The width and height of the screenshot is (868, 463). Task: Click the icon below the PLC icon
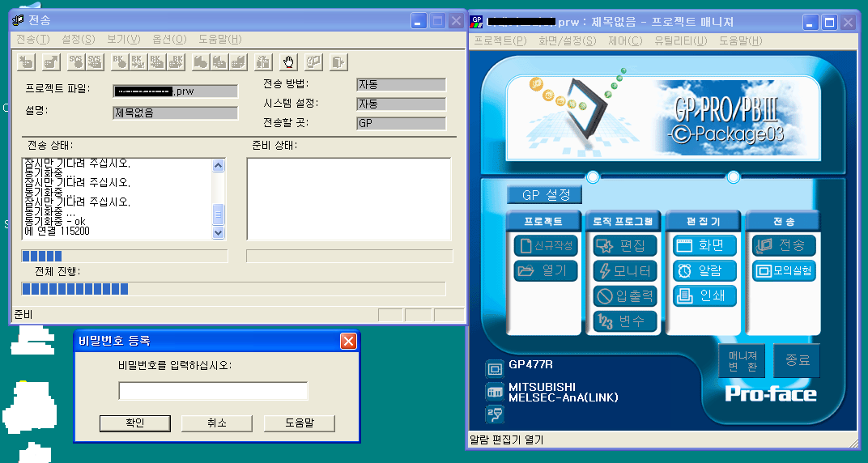coord(495,414)
